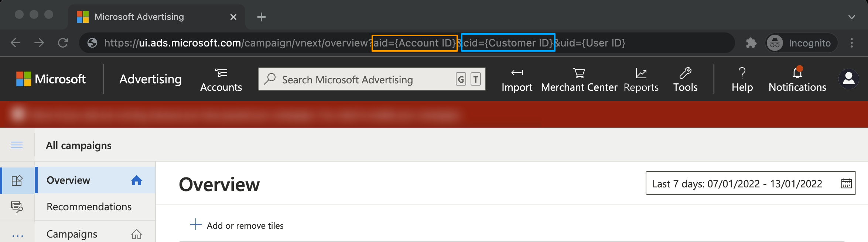The height and width of the screenshot is (242, 868).
Task: Open browser Extensions puzzle icon
Action: tap(751, 43)
